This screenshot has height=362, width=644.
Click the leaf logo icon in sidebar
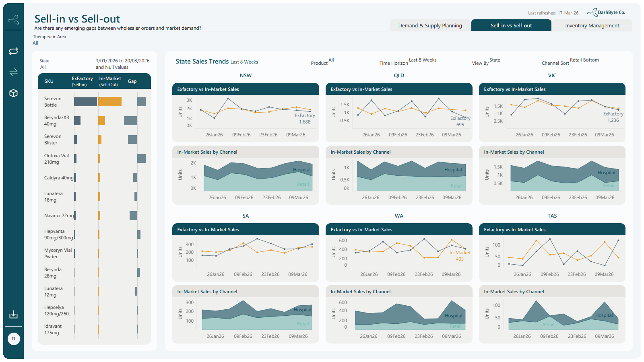(x=13, y=19)
